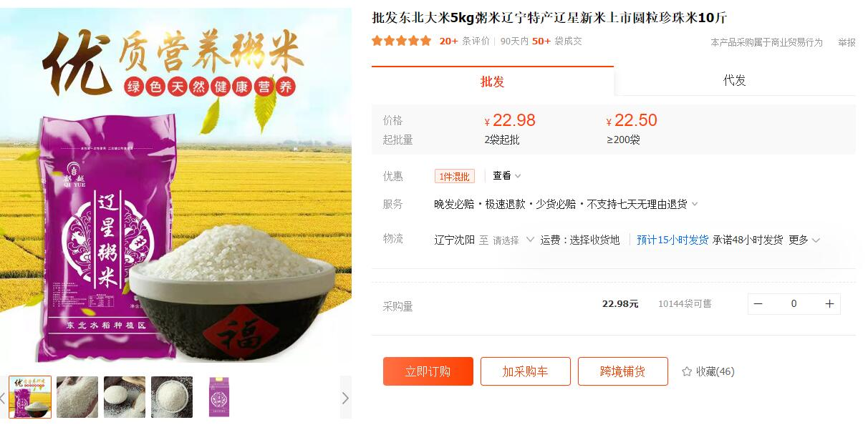868x425 pixels.
Task: Click the 加采购车 button
Action: pos(525,371)
